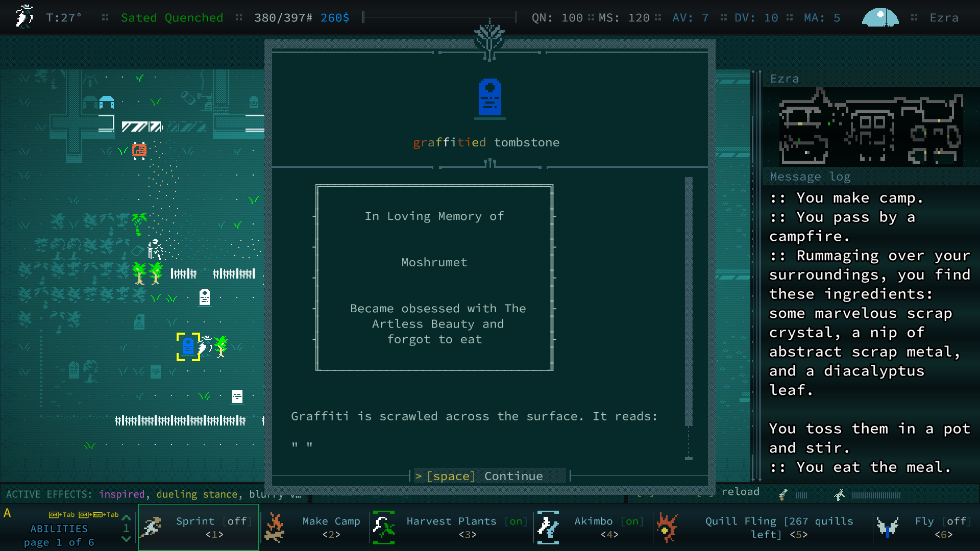Click the 'You eat the meal.' log message

tap(873, 467)
